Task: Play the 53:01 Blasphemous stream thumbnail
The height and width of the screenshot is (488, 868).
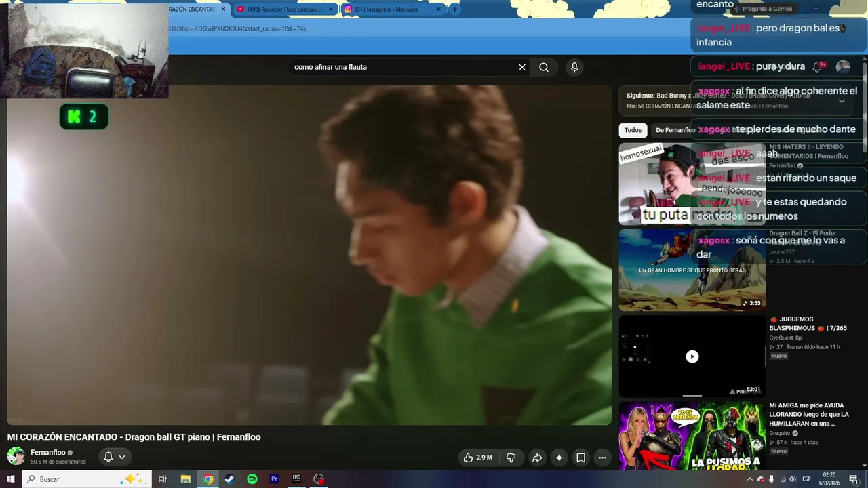Action: [x=692, y=357]
